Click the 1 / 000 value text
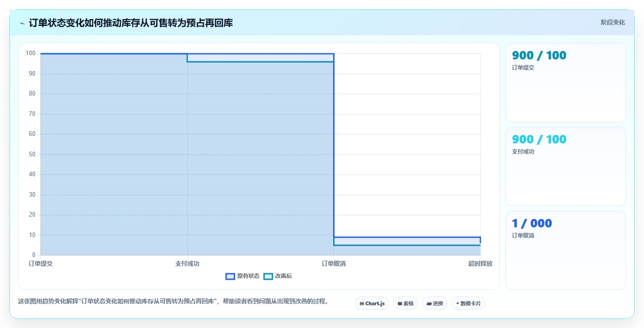This screenshot has width=644, height=328. (532, 223)
